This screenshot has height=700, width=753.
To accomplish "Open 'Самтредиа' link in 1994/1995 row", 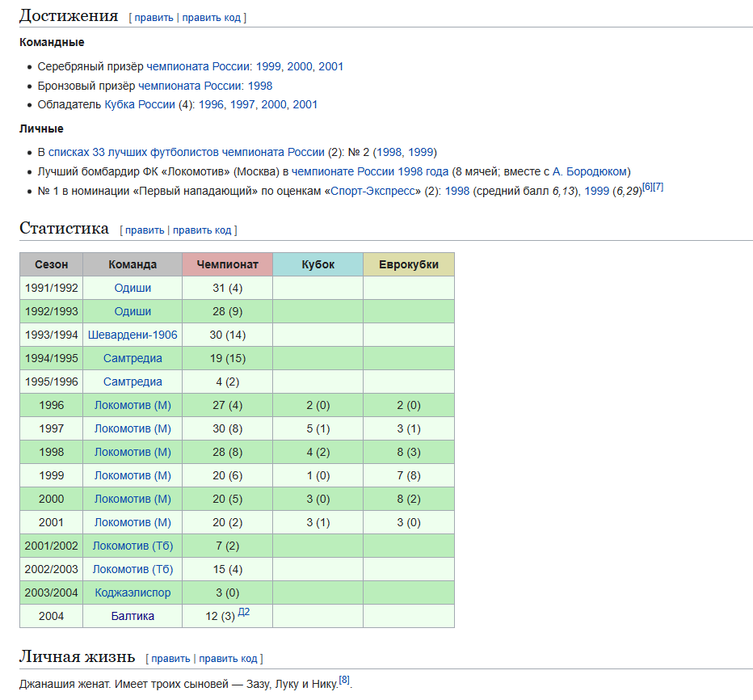I will coord(133,358).
